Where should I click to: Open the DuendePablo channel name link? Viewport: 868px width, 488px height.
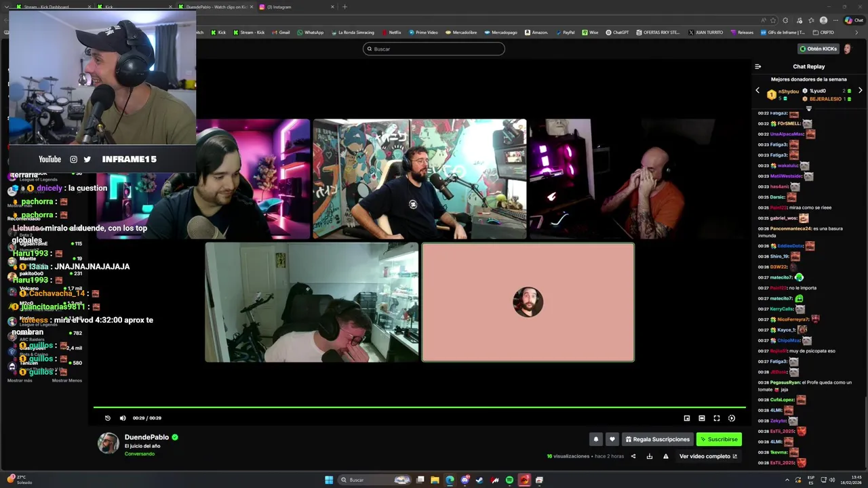pyautogui.click(x=146, y=437)
